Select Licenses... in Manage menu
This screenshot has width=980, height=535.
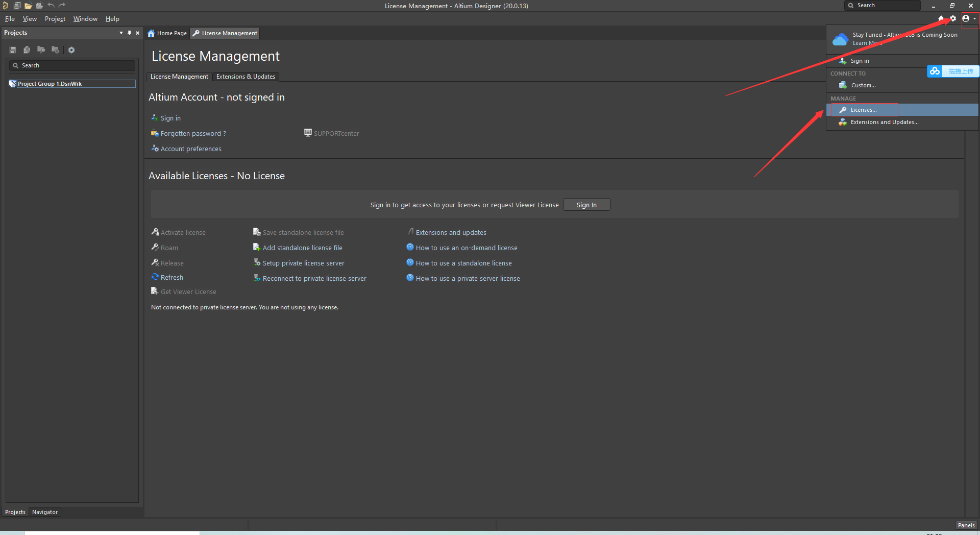pyautogui.click(x=902, y=110)
